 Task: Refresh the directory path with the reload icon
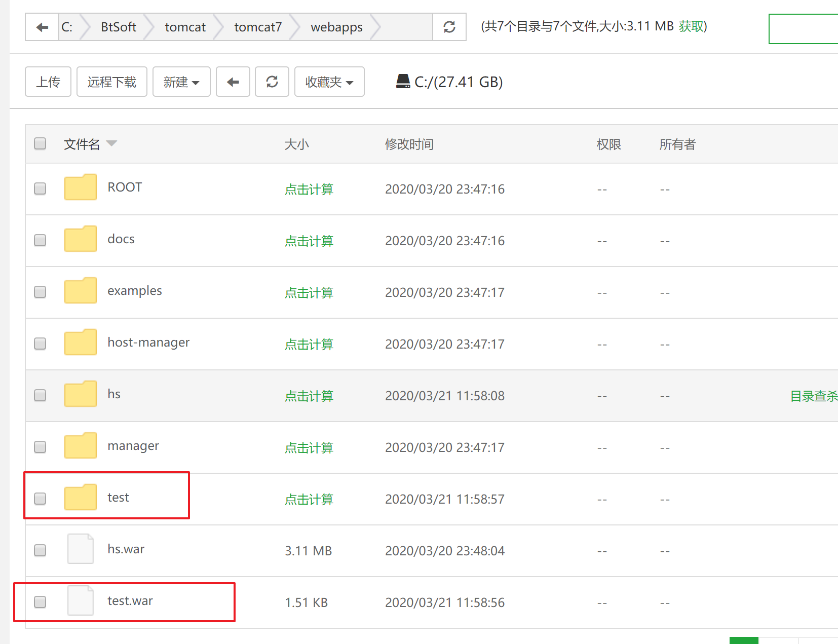point(449,27)
